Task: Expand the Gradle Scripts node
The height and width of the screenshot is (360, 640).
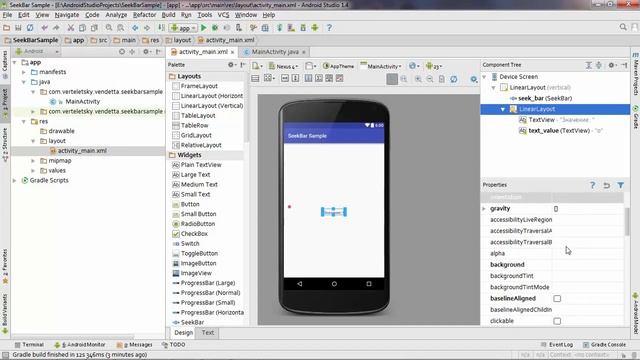Action: 15,180
